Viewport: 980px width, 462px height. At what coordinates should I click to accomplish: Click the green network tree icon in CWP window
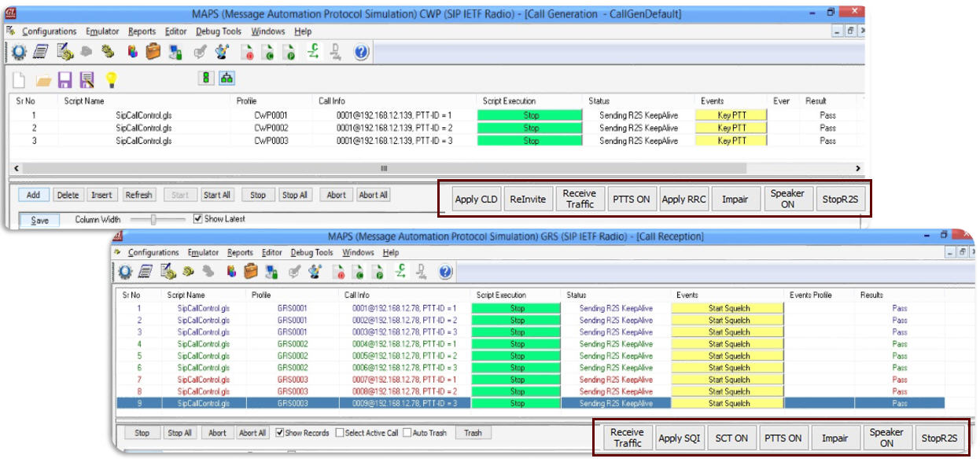tap(227, 79)
